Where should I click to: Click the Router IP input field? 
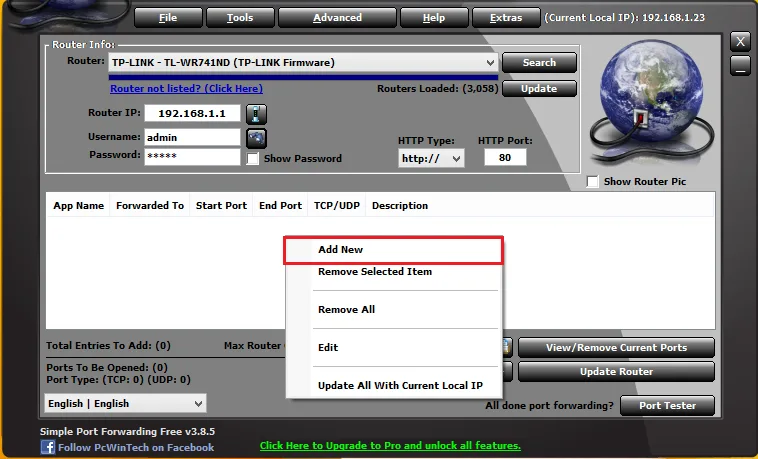[192, 113]
